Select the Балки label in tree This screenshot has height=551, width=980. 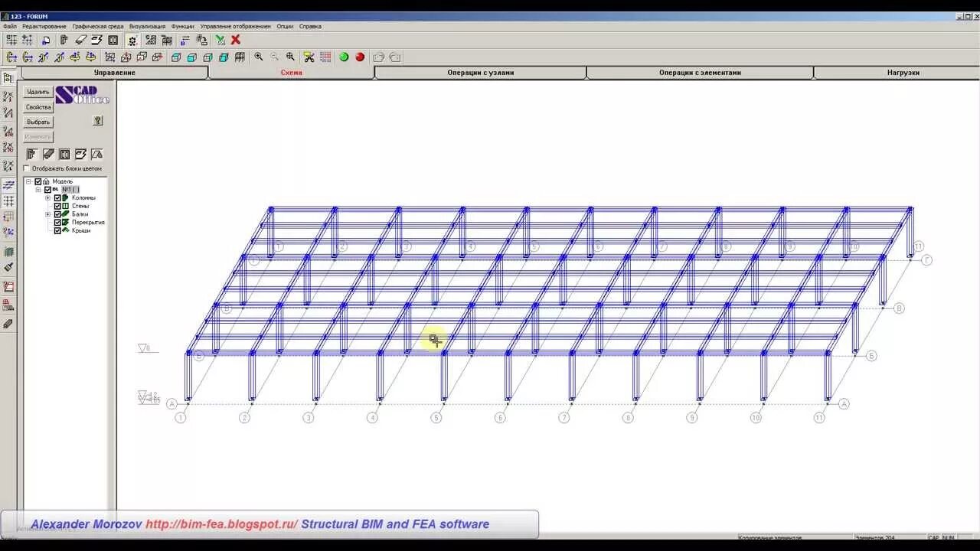pos(80,214)
